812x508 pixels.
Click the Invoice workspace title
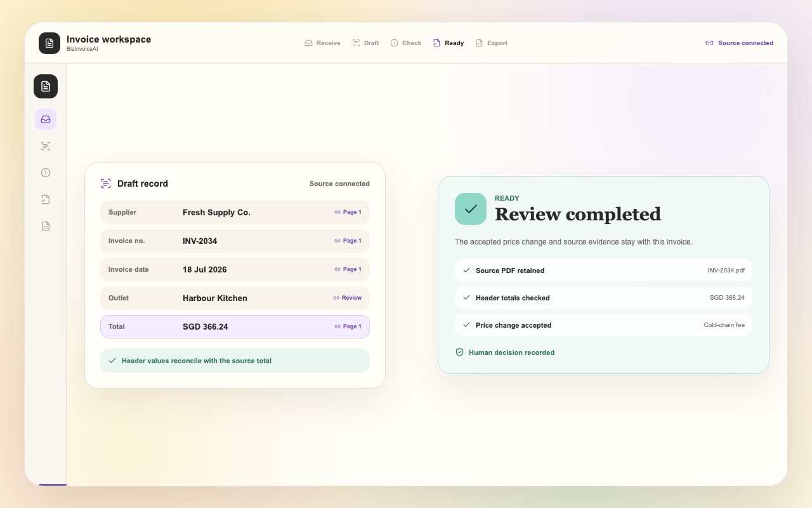pos(108,39)
